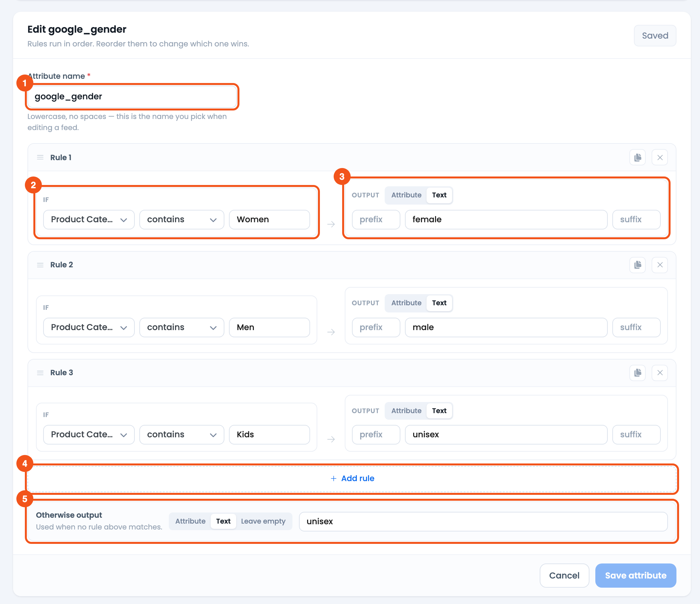Focus the Attribute name field google_gender

[132, 96]
